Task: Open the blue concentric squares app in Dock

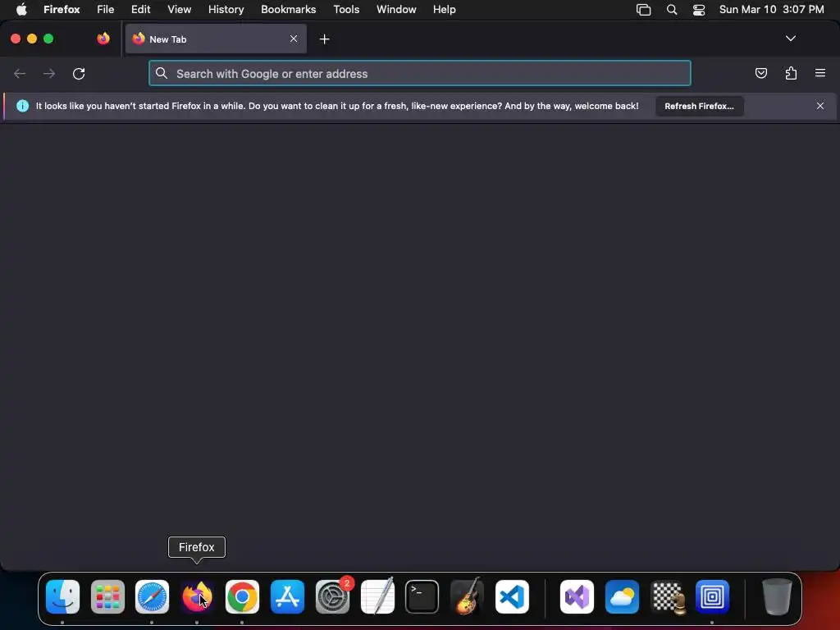Action: pos(712,596)
